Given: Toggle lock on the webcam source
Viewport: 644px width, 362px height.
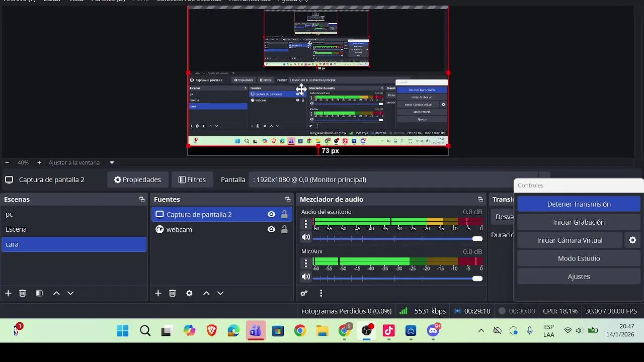Looking at the screenshot, I should coord(284,229).
